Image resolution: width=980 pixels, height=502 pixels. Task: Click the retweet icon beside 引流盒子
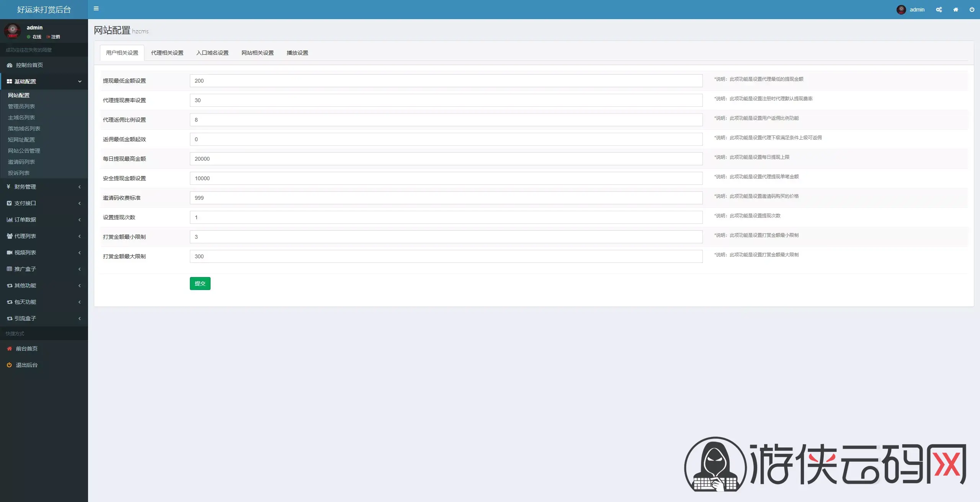click(10, 318)
